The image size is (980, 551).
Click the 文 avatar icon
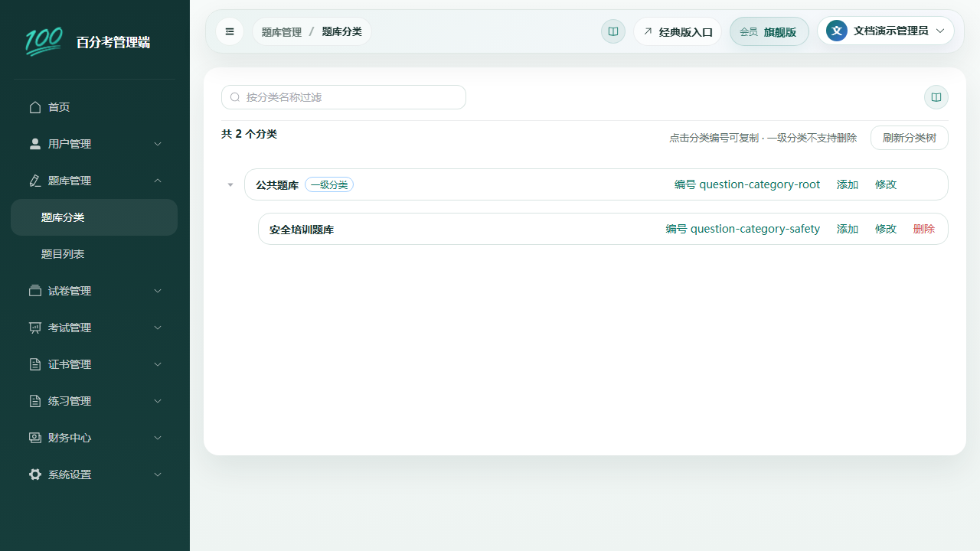[x=837, y=31]
